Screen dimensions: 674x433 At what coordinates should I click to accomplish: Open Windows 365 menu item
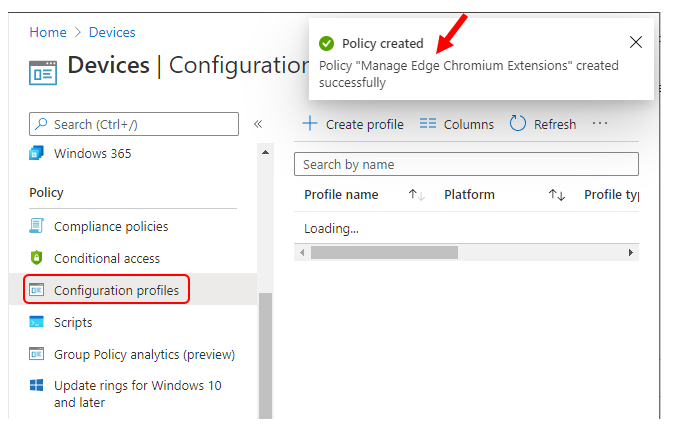pyautogui.click(x=92, y=154)
